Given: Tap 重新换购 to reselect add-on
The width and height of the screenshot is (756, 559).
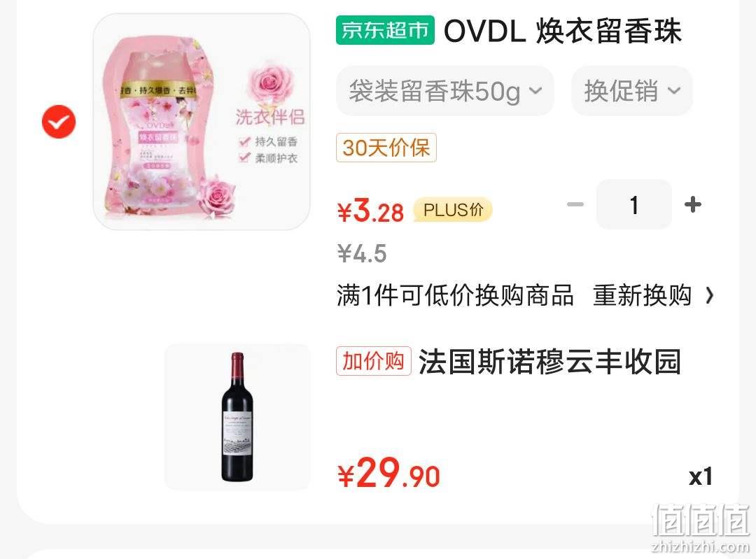Looking at the screenshot, I should tap(642, 295).
